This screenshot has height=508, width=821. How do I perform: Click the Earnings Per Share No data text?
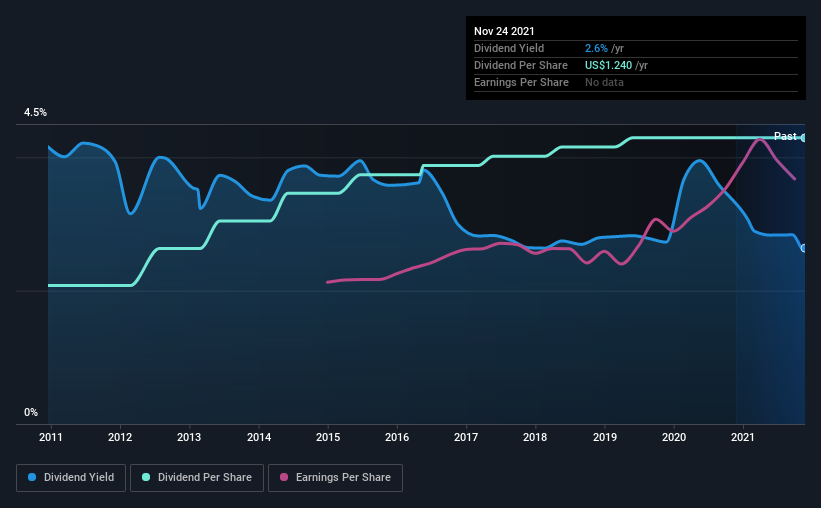pos(604,82)
